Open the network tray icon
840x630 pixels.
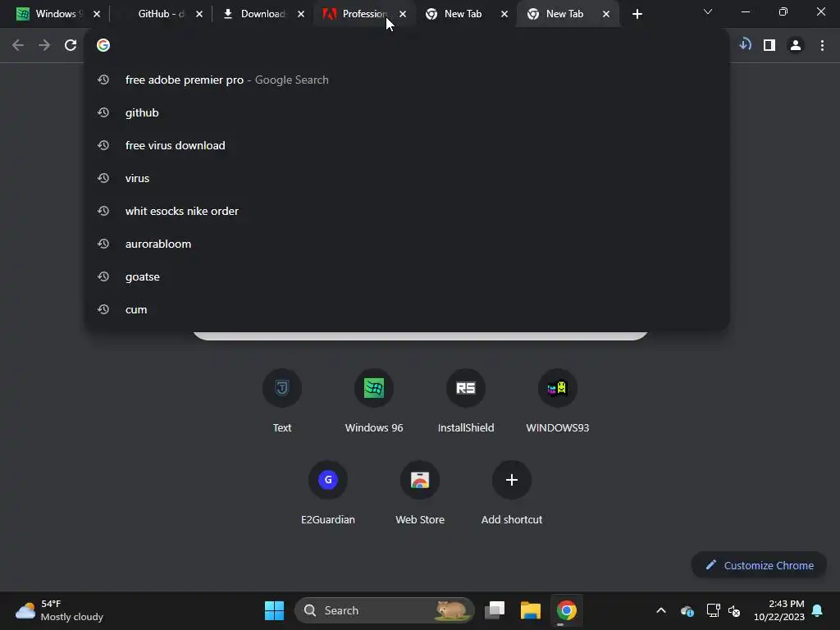pyautogui.click(x=713, y=610)
